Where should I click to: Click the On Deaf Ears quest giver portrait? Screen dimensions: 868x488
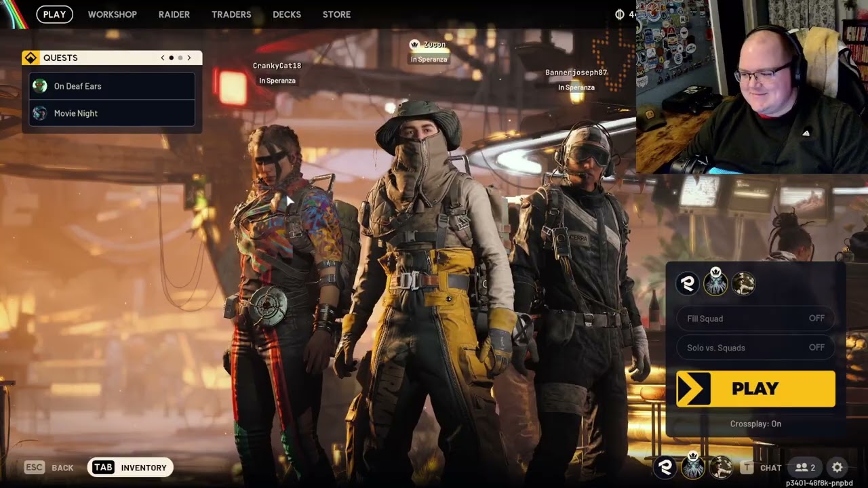[x=40, y=86]
